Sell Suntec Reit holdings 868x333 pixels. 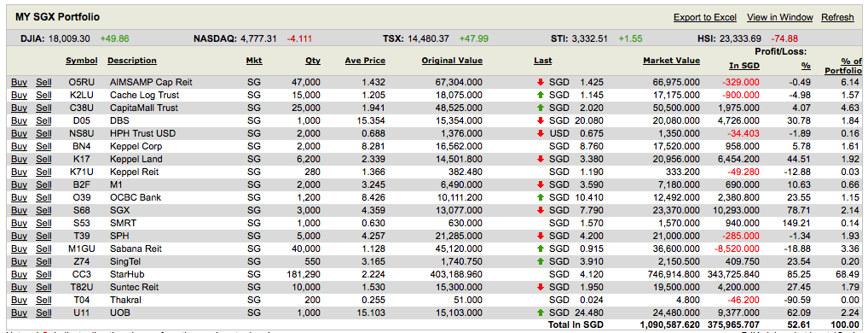point(43,287)
